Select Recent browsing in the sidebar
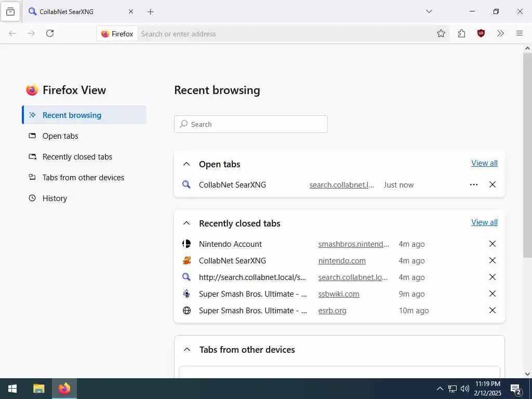This screenshot has width=532, height=399. [x=84, y=115]
